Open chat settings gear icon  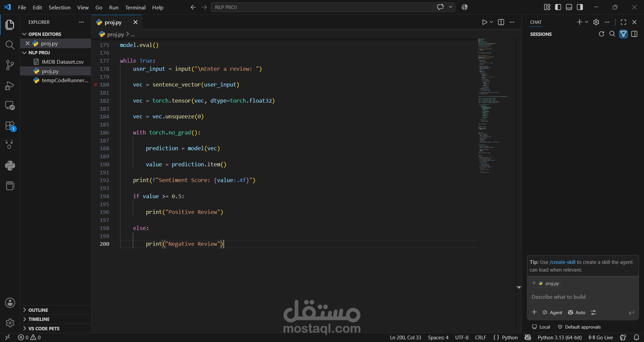pyautogui.click(x=596, y=22)
